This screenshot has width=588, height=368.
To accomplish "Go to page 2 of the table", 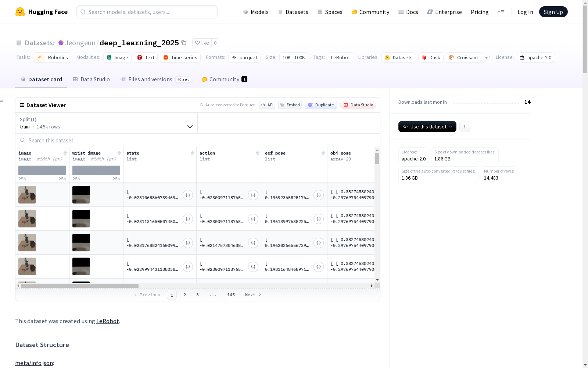I will [184, 295].
